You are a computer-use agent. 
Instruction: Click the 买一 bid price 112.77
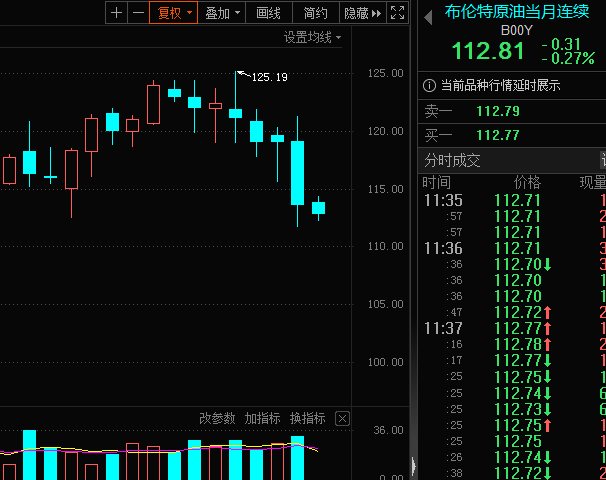coord(498,135)
